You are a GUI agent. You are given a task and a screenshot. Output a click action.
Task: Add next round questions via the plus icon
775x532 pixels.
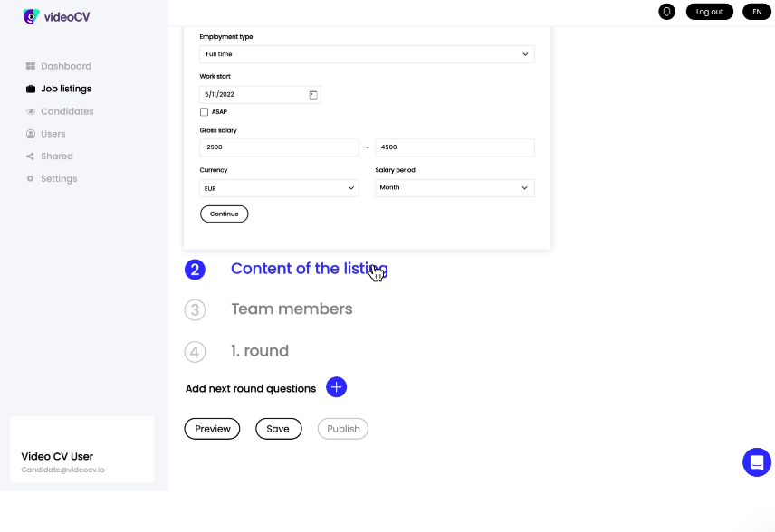click(336, 386)
